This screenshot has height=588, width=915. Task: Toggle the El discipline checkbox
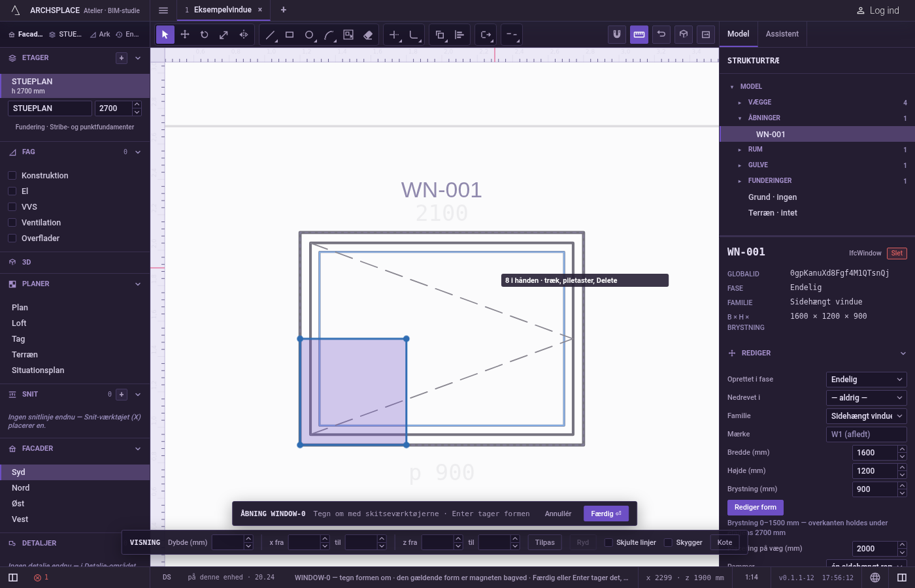[12, 191]
